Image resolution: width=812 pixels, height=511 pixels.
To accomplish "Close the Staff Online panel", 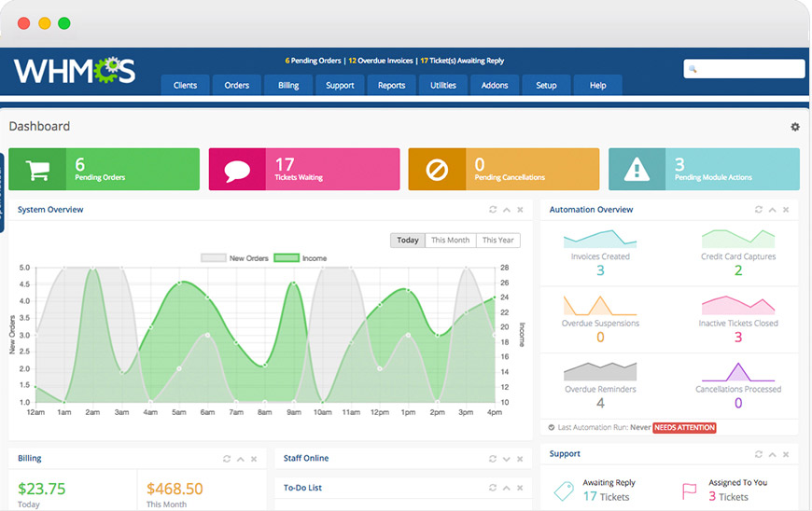I will pyautogui.click(x=520, y=459).
